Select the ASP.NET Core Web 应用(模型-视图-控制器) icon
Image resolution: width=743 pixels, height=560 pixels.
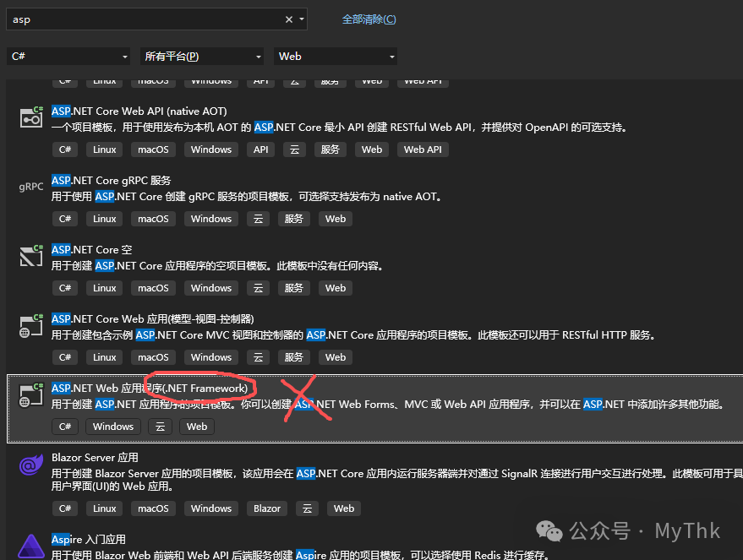(x=31, y=326)
